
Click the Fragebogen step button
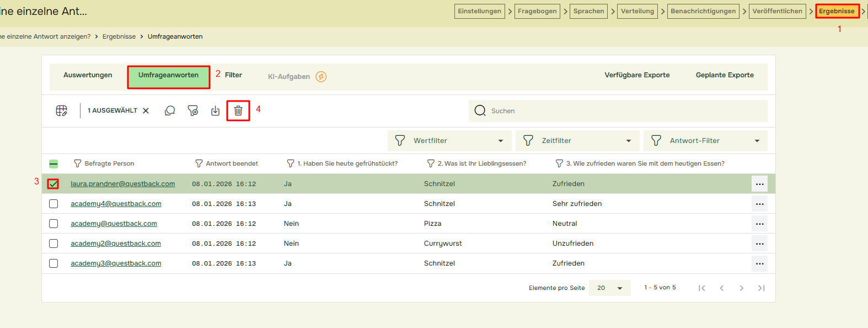(x=537, y=11)
